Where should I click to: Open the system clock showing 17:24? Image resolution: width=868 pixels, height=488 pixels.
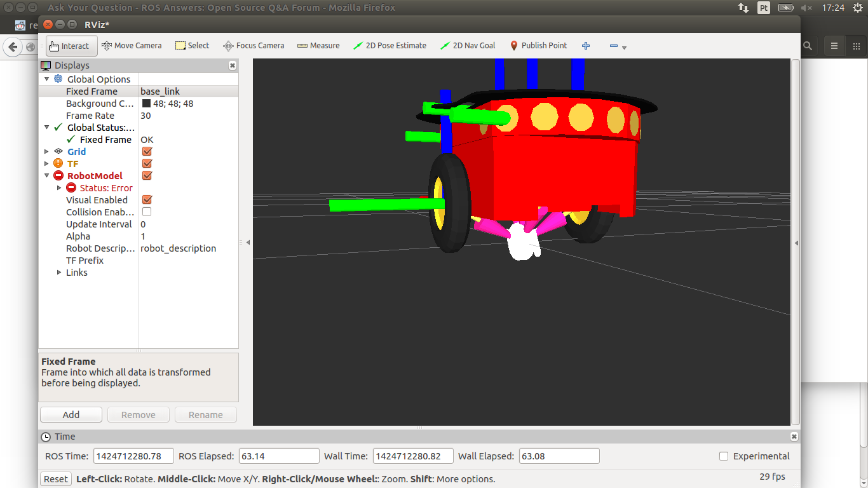[832, 8]
